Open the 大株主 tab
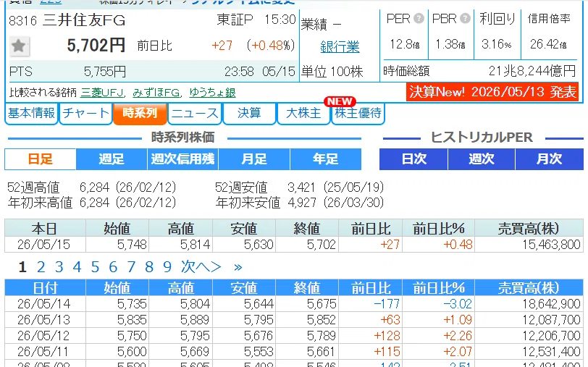The height and width of the screenshot is (367, 588). coord(303,113)
